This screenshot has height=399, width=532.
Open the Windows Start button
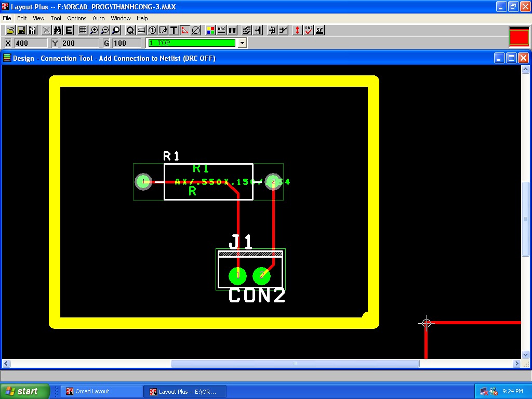pos(25,391)
